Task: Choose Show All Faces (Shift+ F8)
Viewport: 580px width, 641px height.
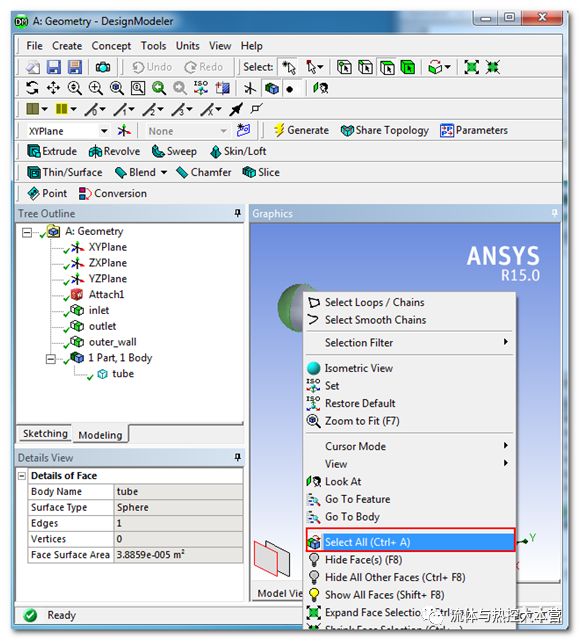Action: pos(409,595)
